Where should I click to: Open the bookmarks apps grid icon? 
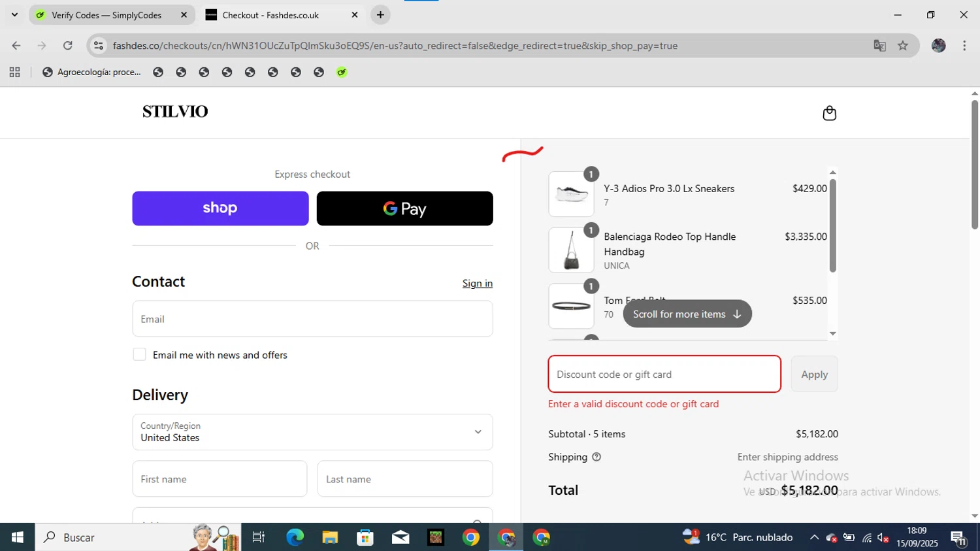pos(14,72)
